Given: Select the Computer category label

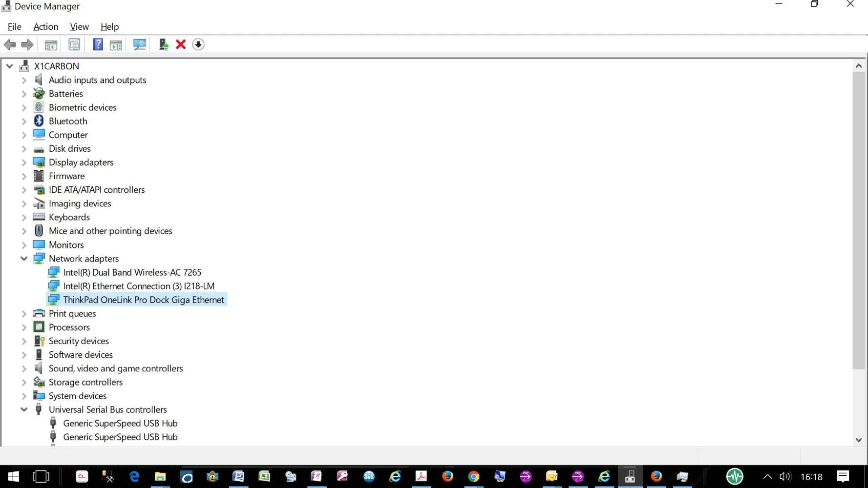Looking at the screenshot, I should (68, 135).
